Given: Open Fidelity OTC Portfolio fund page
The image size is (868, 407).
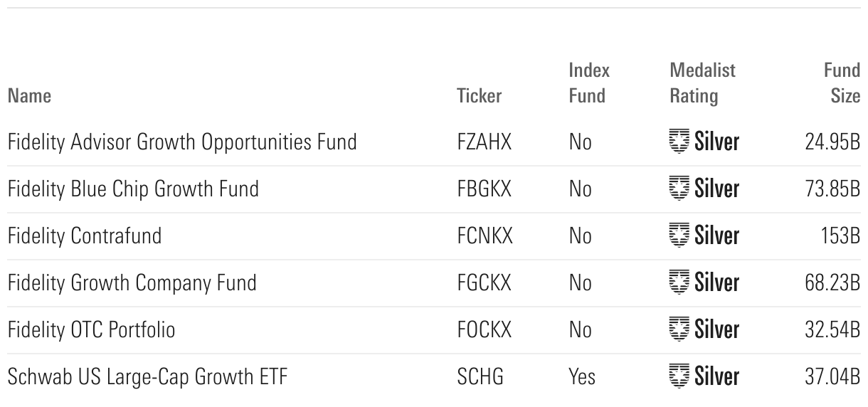Looking at the screenshot, I should (x=91, y=329).
